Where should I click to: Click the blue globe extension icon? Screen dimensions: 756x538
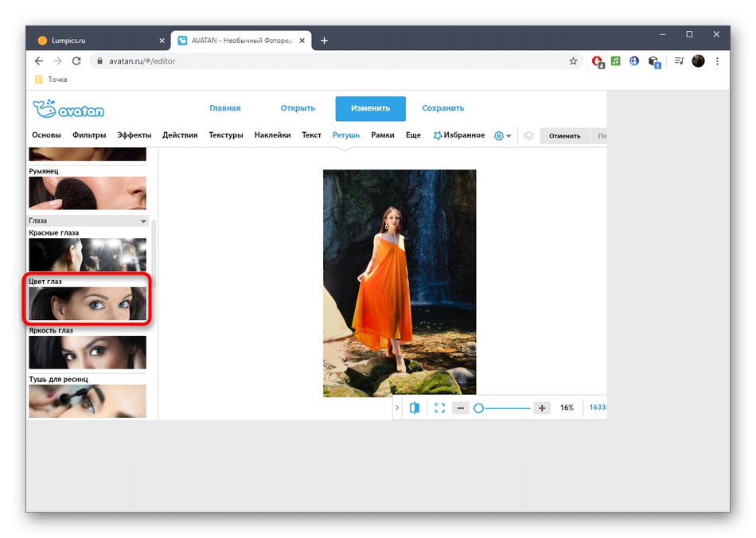click(x=634, y=60)
